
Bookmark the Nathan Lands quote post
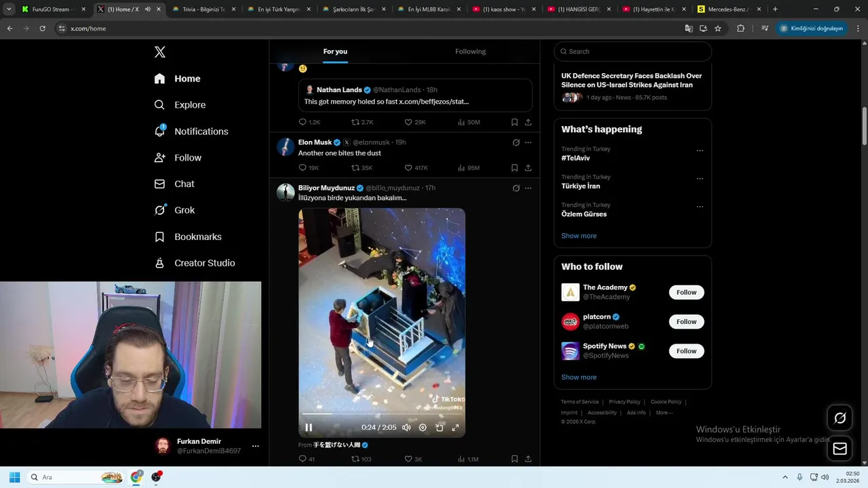515,122
